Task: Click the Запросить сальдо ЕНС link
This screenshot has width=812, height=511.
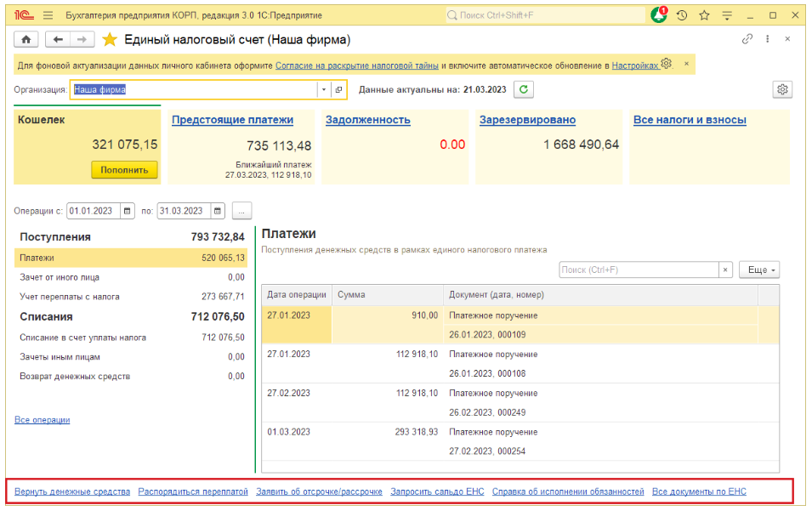Action: pos(435,491)
